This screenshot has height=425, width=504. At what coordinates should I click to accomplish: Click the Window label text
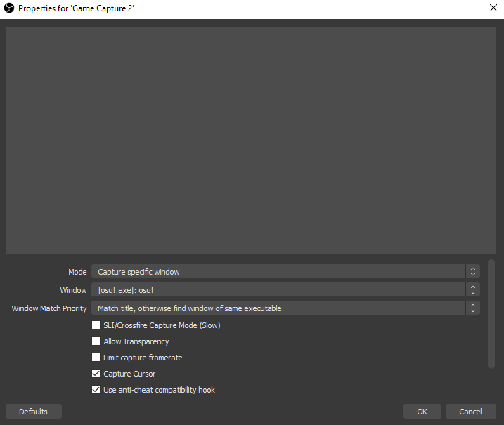click(x=73, y=290)
